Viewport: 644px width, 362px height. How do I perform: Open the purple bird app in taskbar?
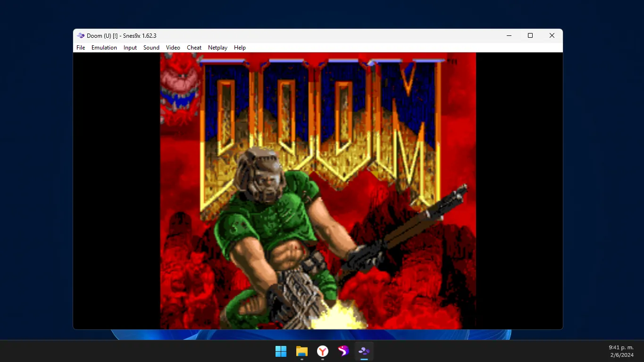(343, 351)
